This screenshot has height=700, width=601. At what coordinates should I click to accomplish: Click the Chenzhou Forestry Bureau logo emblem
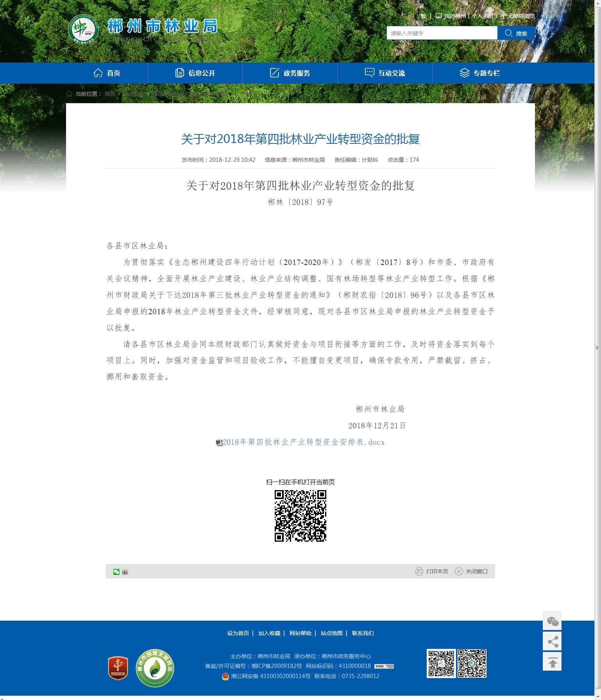coord(83,29)
